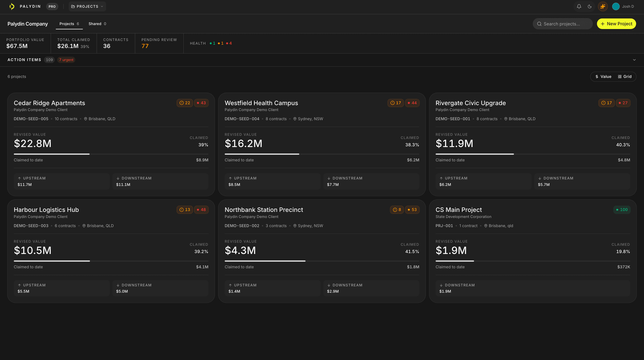Click the Pending Review 77 stat
Viewport: 644px width, 360px height.
point(159,43)
